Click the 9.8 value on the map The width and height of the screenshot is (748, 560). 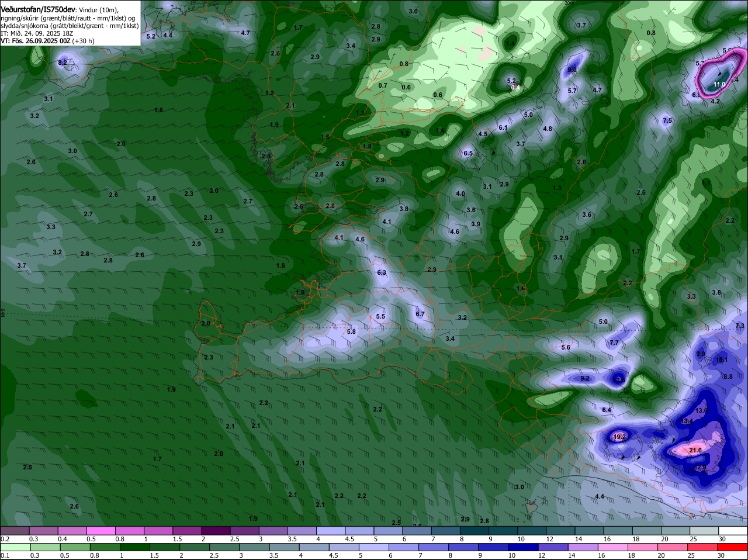click(x=572, y=70)
